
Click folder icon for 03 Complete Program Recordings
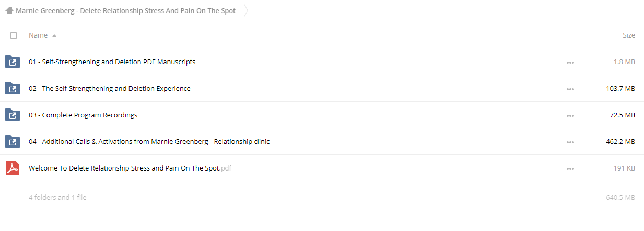tap(13, 115)
